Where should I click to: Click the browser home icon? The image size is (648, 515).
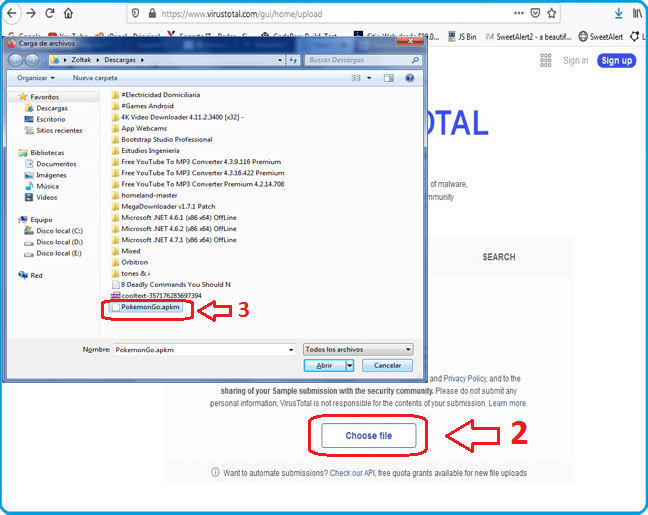(x=68, y=14)
